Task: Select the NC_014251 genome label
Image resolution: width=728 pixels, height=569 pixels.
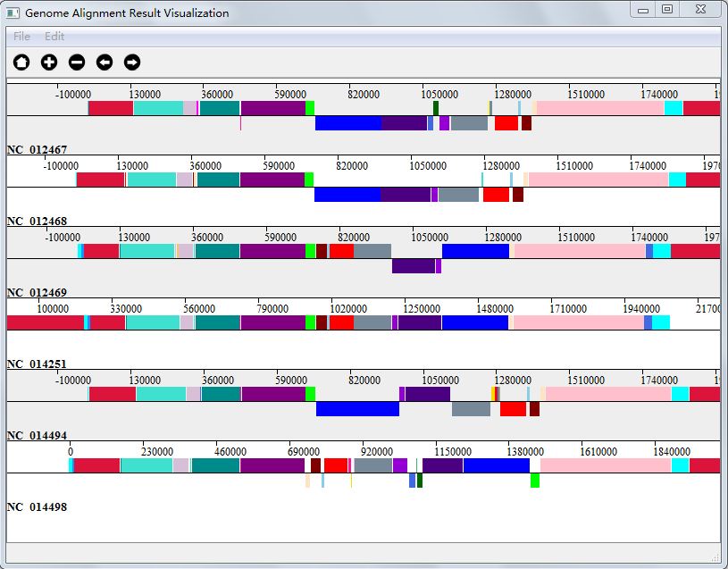Action: coord(38,364)
